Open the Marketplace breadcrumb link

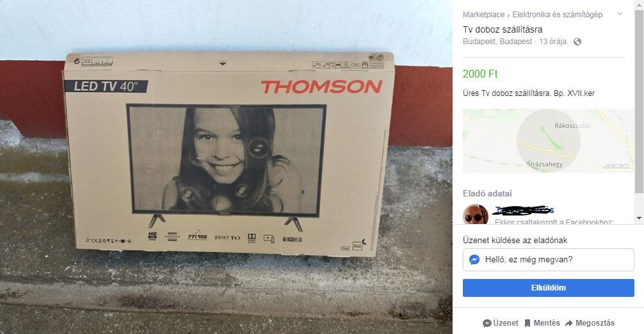483,14
